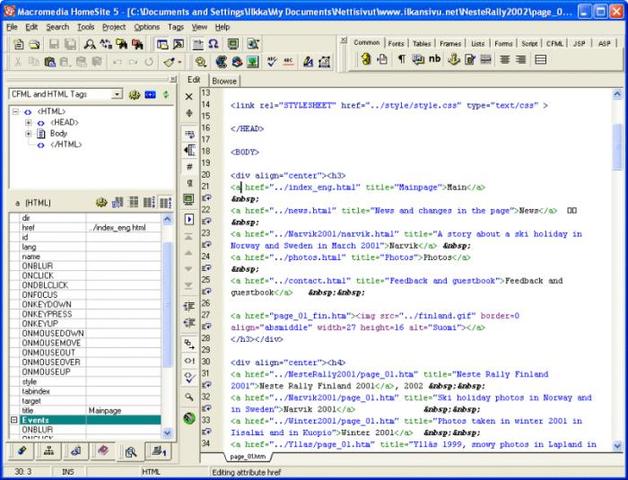This screenshot has width=628, height=480.
Task: Open the Help book tab icon at bottom
Action: pyautogui.click(x=103, y=451)
